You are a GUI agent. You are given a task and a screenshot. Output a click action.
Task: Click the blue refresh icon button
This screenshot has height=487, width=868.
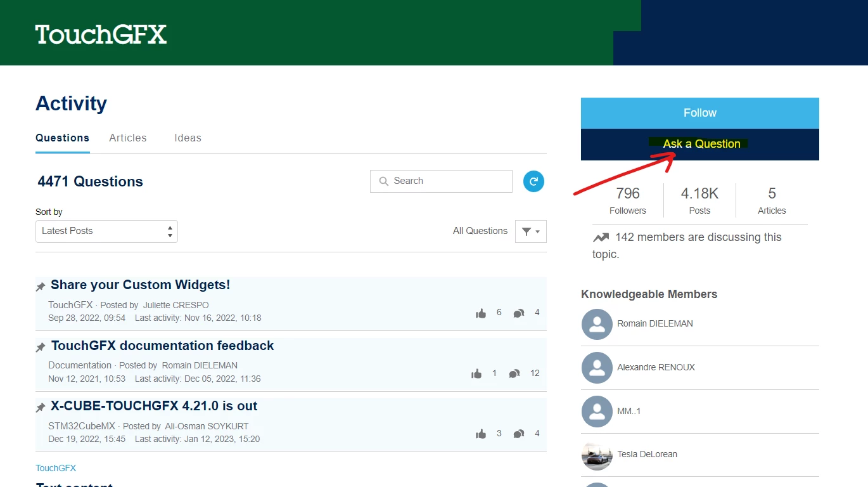(533, 181)
